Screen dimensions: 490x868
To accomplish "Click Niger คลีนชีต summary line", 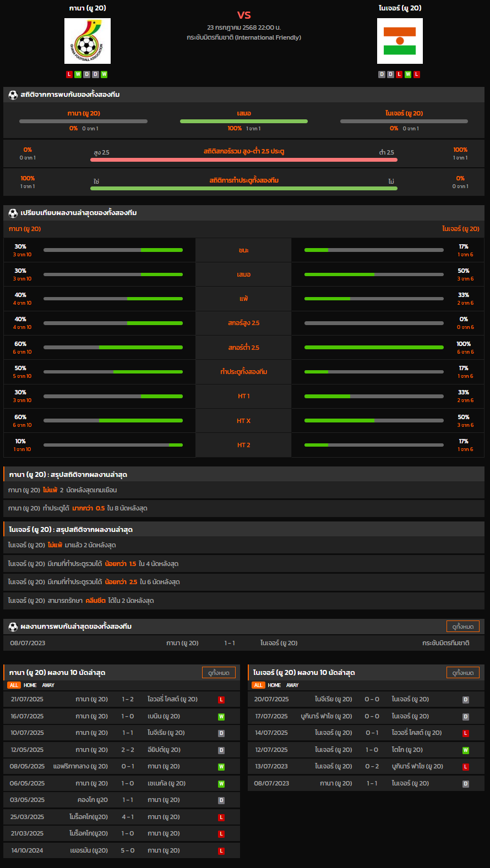I will coord(244,601).
